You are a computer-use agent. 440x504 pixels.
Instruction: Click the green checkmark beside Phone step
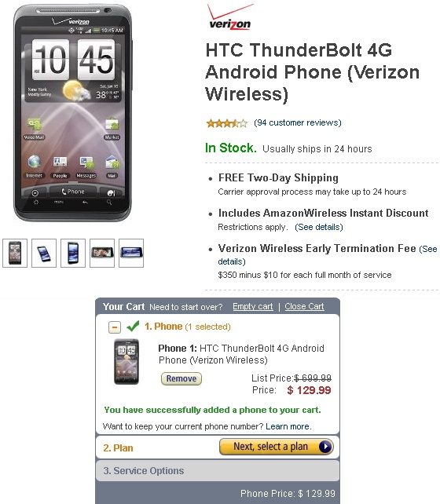tap(133, 326)
